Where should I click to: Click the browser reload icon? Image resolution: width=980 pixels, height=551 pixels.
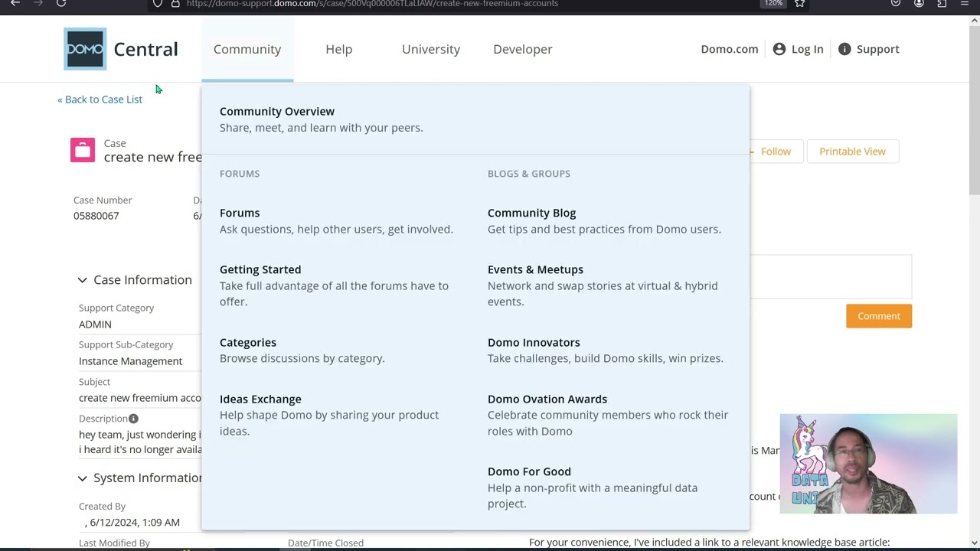click(61, 3)
